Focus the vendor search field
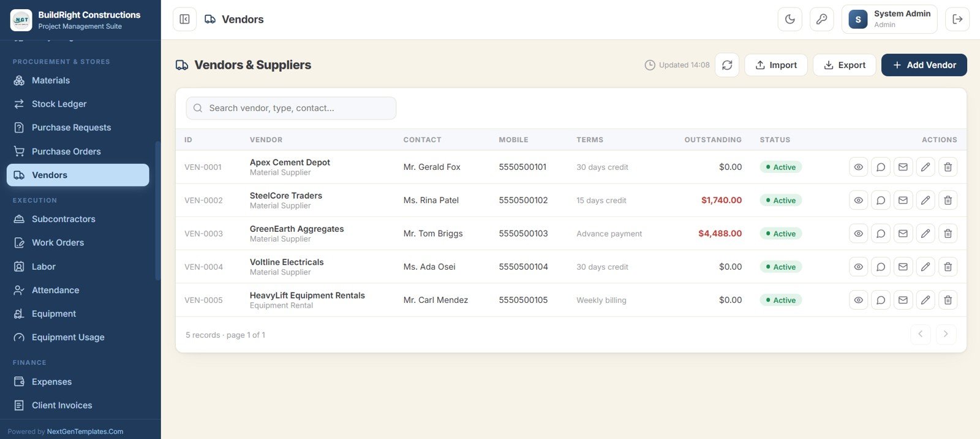 tap(291, 108)
